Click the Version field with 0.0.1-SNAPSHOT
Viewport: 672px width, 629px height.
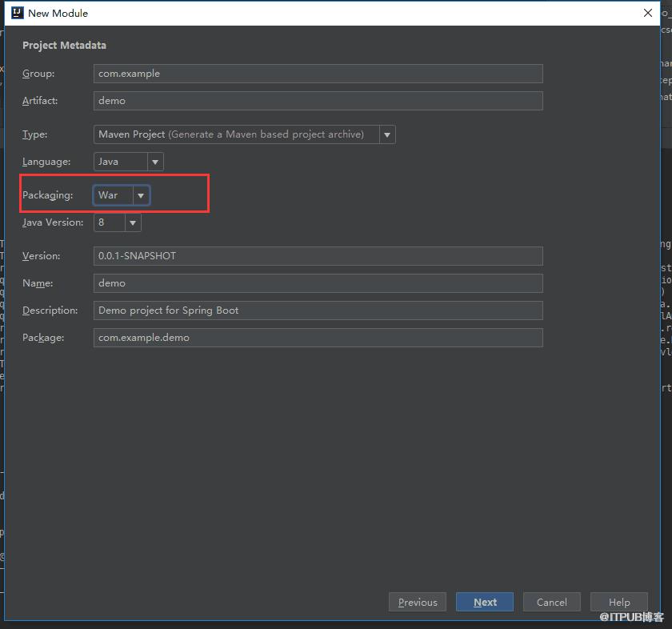(318, 256)
